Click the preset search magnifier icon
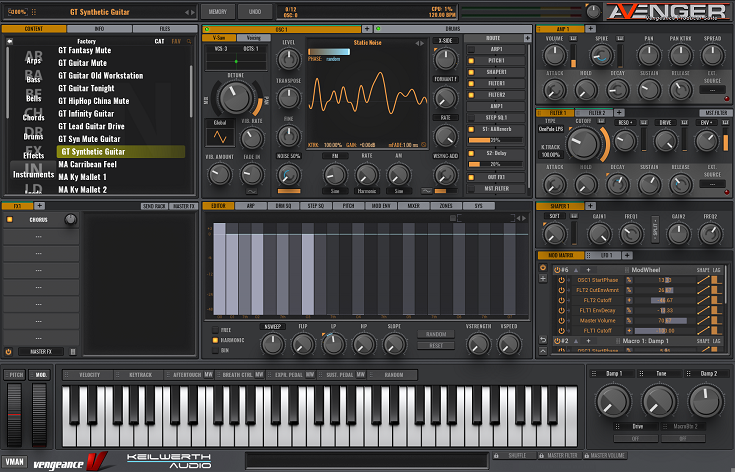This screenshot has height=472, width=735. (x=189, y=41)
